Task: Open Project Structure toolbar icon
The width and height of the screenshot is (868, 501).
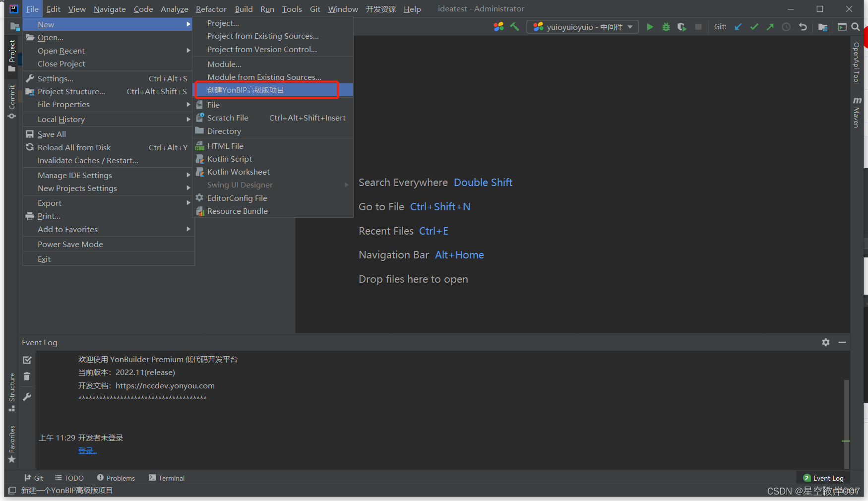Action: pos(823,27)
